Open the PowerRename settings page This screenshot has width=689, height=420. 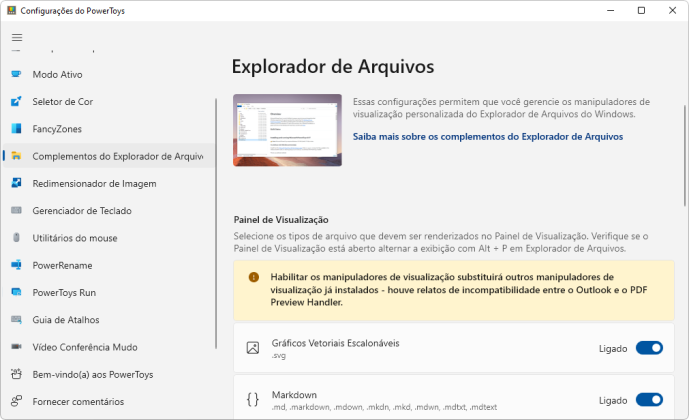pyautogui.click(x=109, y=265)
